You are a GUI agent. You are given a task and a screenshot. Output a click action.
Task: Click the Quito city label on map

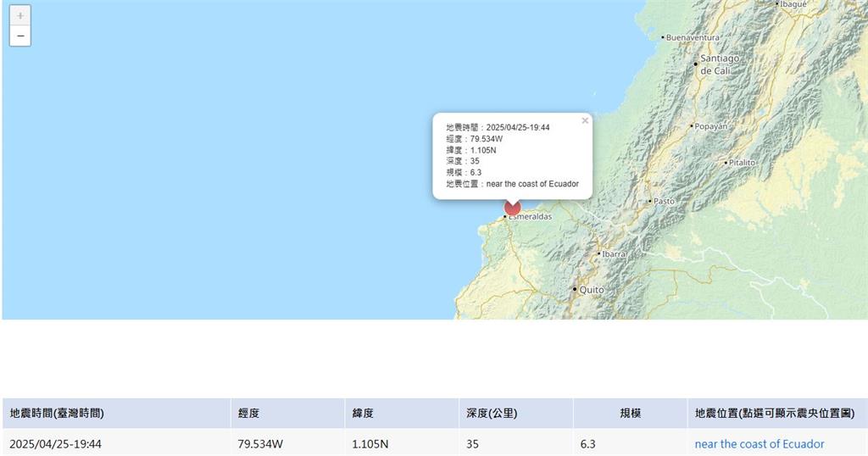(591, 289)
